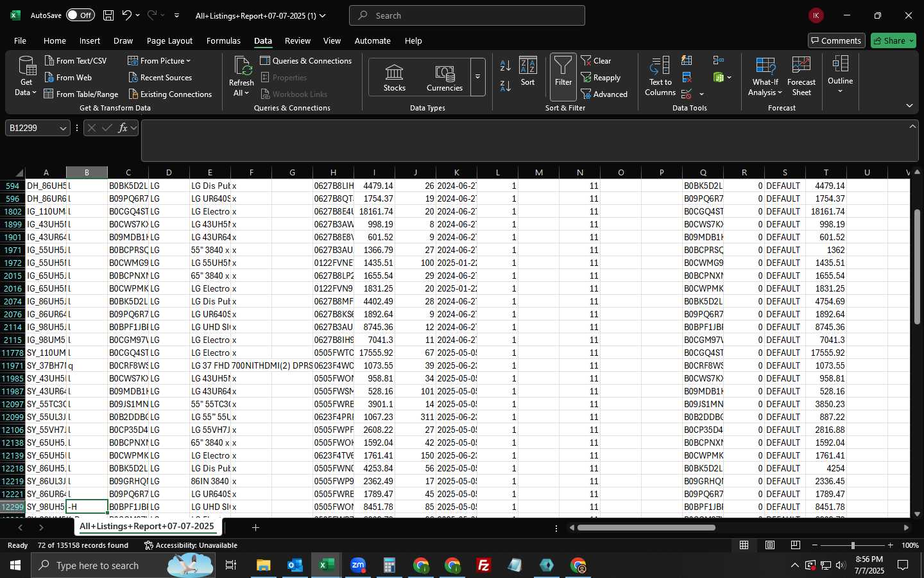
Task: Create a Forecast Sheet
Action: pyautogui.click(x=801, y=76)
